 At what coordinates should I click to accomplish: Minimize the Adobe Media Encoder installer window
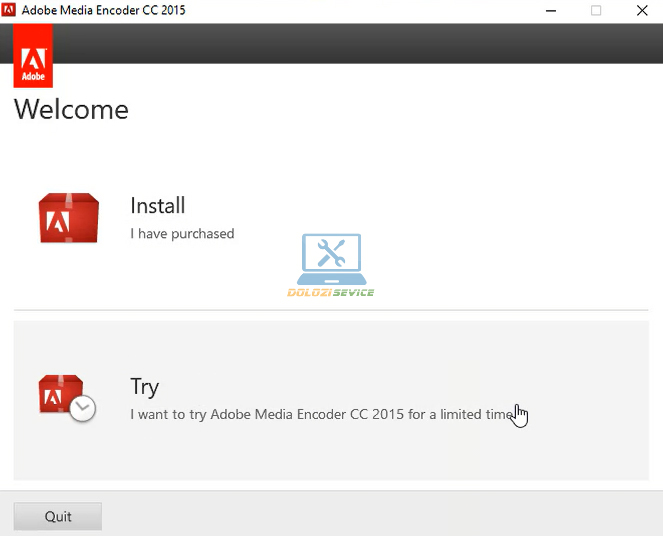pos(552,11)
